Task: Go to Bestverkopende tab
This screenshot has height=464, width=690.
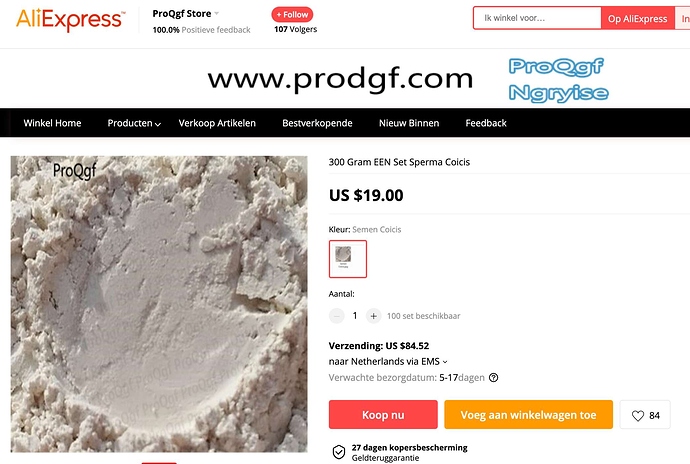Action: click(x=317, y=123)
